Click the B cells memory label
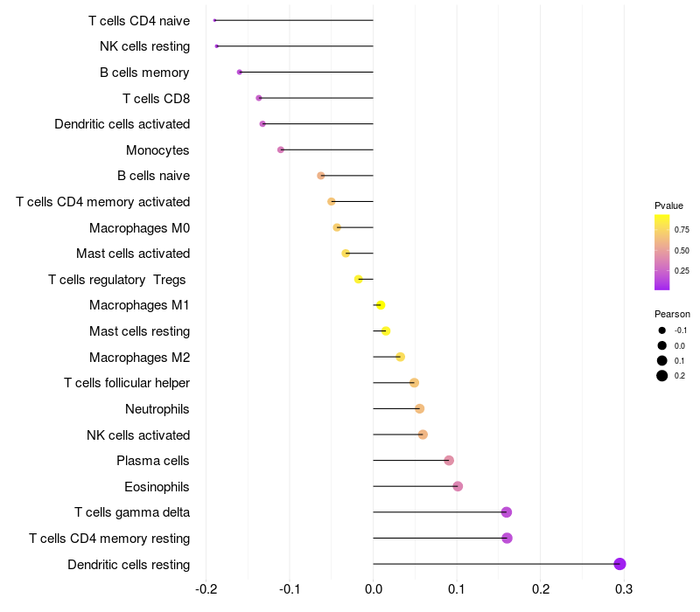 [x=144, y=73]
